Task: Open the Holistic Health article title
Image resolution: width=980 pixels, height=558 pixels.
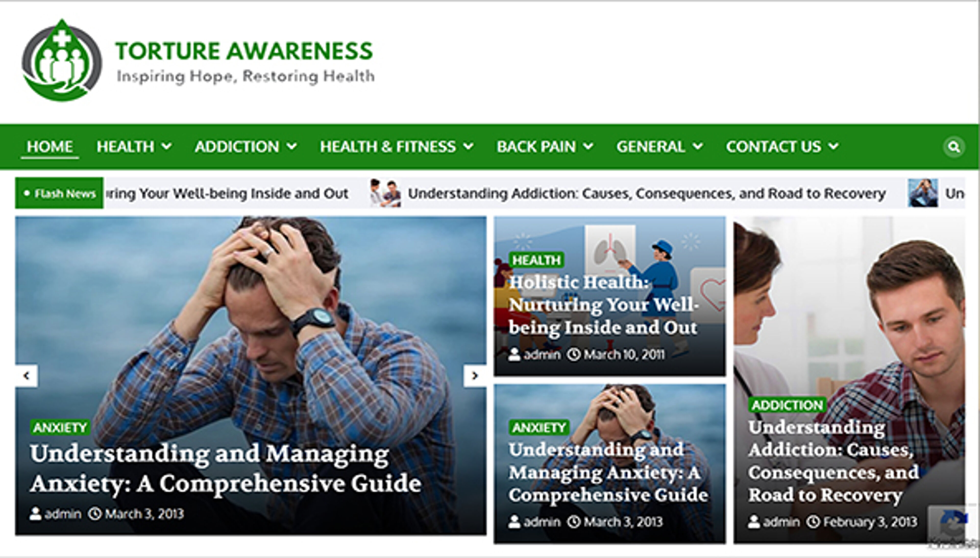Action: [x=604, y=305]
